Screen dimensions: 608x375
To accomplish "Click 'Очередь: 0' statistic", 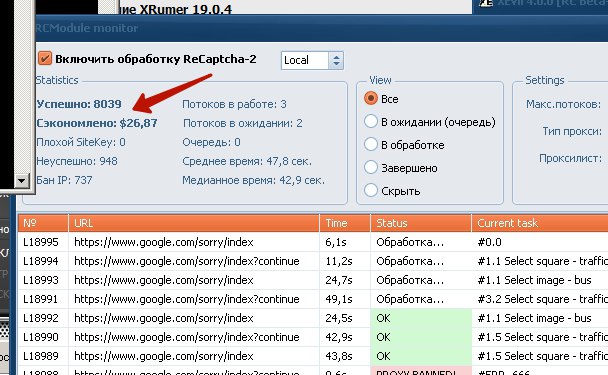I will coord(211,142).
